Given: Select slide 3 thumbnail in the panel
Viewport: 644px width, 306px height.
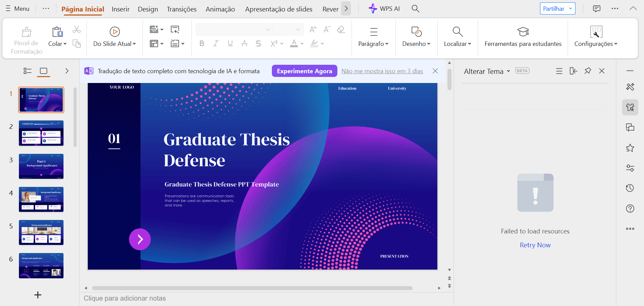Looking at the screenshot, I should point(41,166).
